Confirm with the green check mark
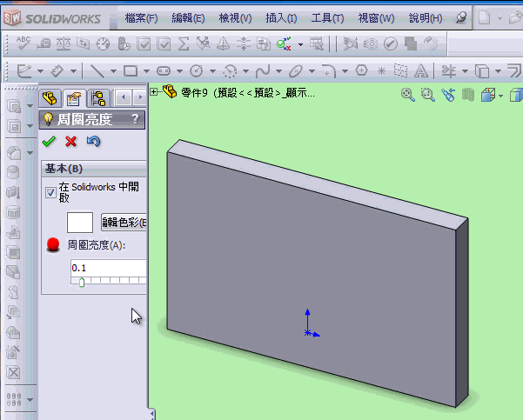Screen dimensions: 523x420 point(49,142)
